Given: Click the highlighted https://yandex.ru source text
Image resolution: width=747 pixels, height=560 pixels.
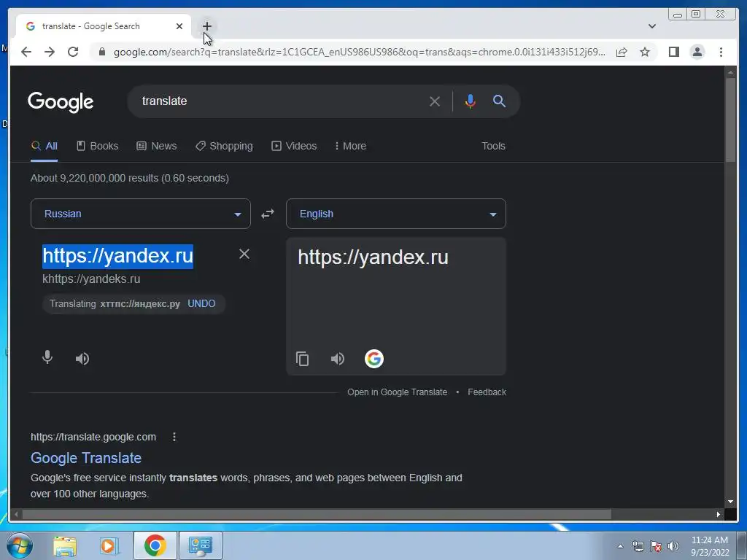Looking at the screenshot, I should [117, 256].
